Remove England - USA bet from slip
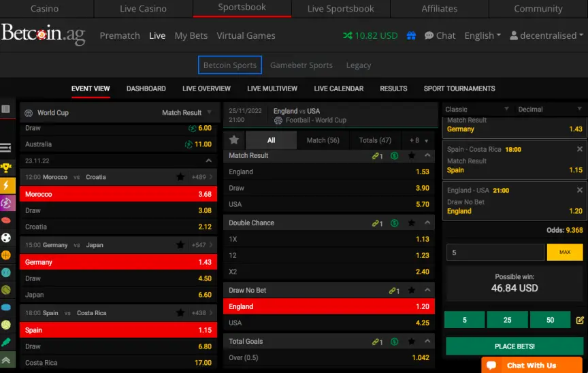Viewport: 588px width, 373px height. [x=580, y=190]
